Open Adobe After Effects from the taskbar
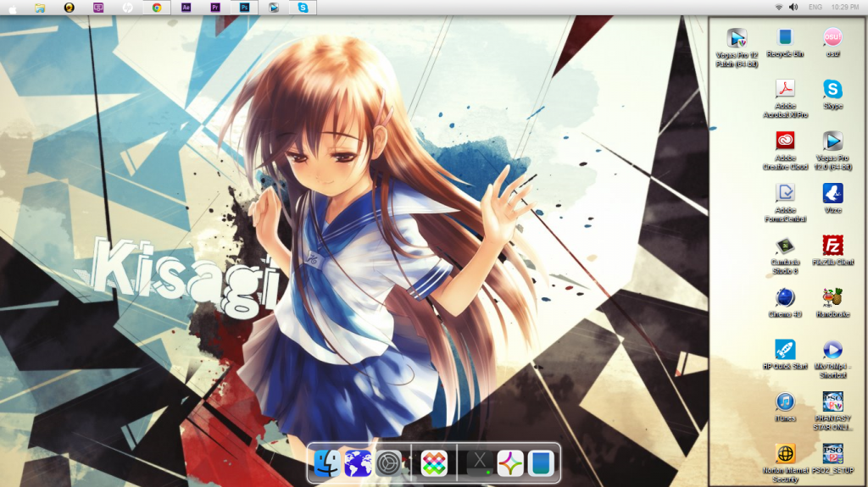Viewport: 868px width, 487px height. 186,8
